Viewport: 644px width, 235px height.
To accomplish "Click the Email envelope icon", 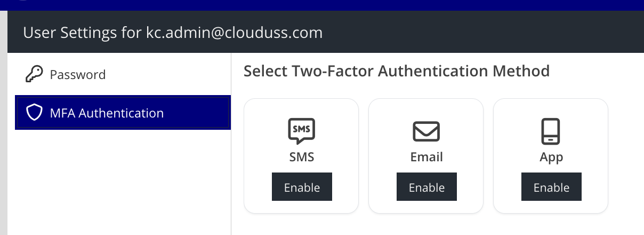I will 426,131.
